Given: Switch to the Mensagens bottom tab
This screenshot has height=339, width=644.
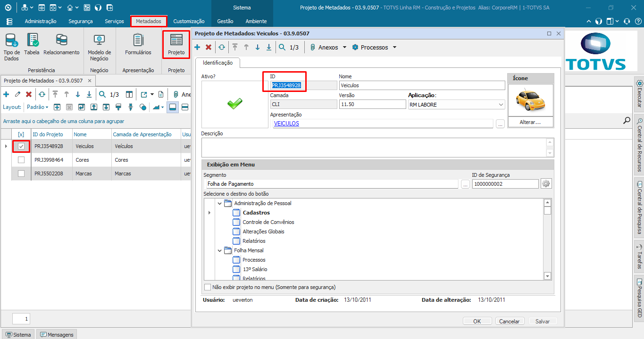Looking at the screenshot, I should coord(57,335).
